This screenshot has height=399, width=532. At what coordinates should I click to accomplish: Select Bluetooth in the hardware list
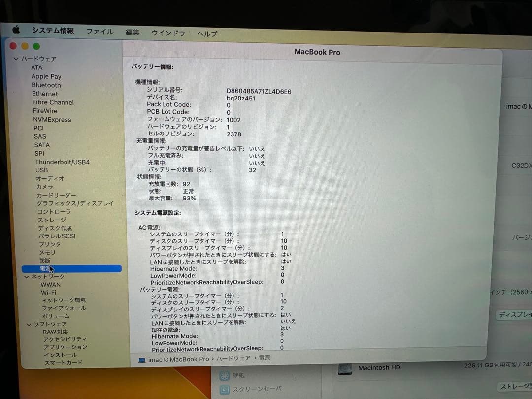46,85
